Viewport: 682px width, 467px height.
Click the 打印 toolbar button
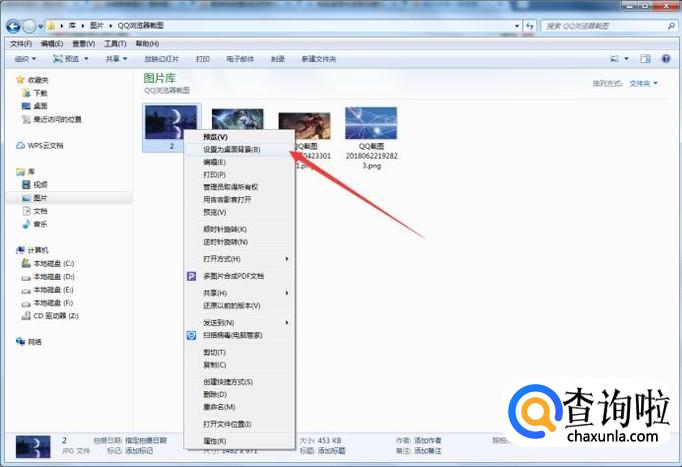click(x=202, y=59)
